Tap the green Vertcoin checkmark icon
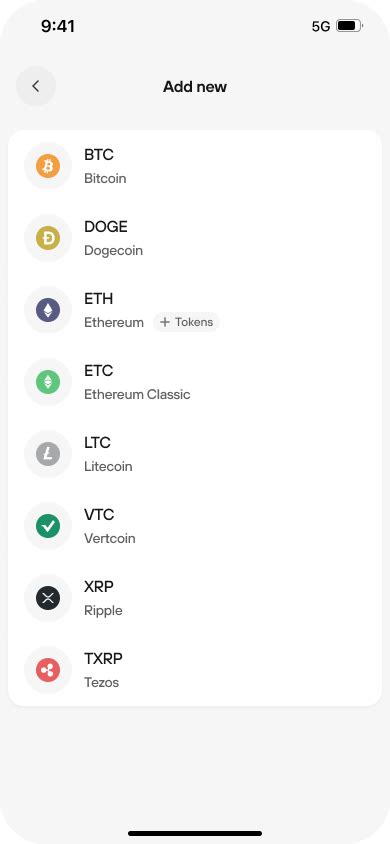The image size is (390, 844). [x=48, y=526]
